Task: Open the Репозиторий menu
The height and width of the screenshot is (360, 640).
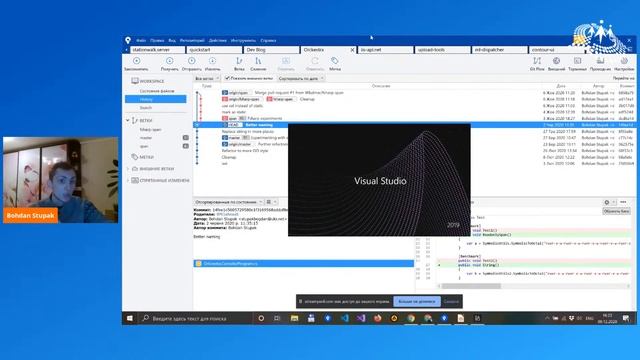Action: pos(192,41)
